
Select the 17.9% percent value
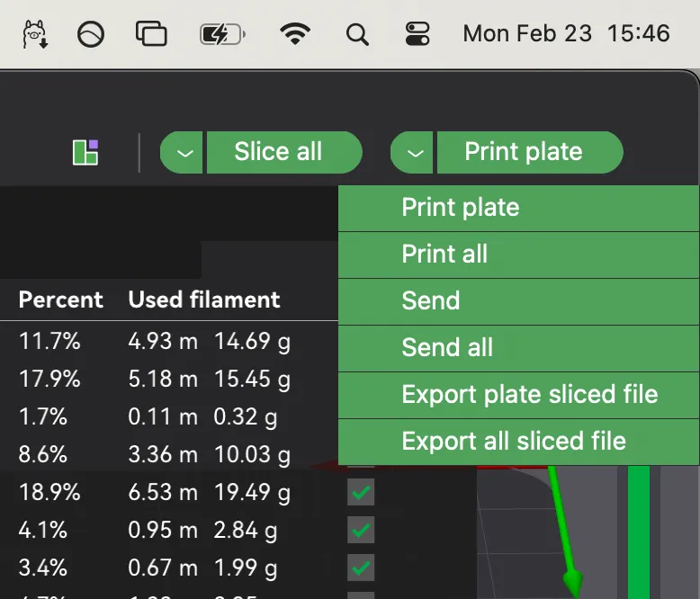click(x=49, y=379)
